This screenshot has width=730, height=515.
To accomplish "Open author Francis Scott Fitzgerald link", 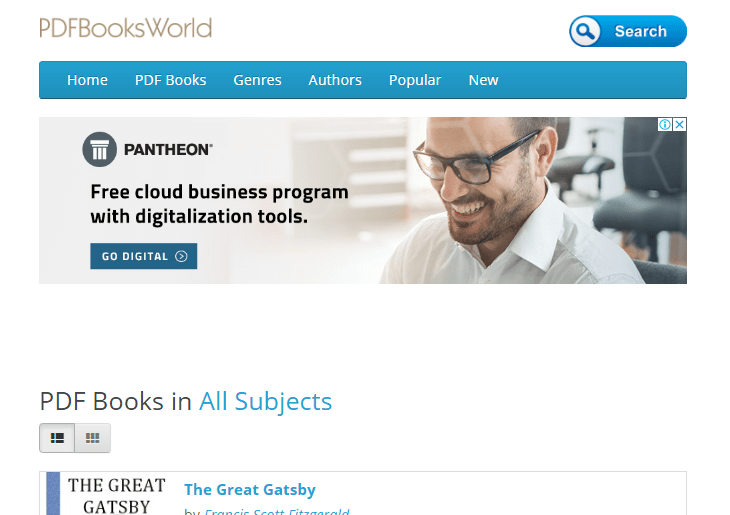I will coord(277,511).
